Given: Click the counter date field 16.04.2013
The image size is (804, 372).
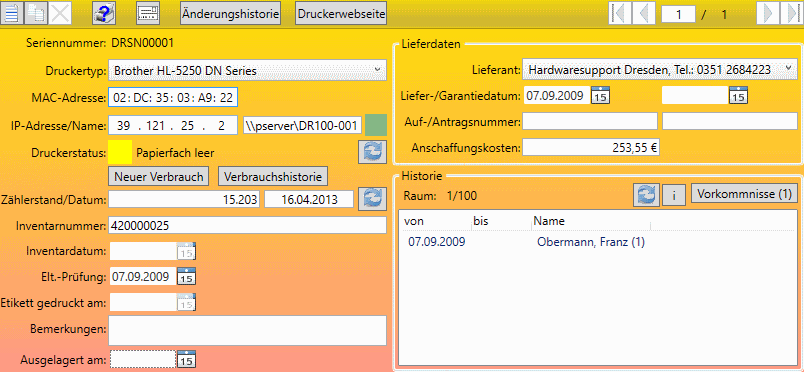Looking at the screenshot, I should [309, 200].
